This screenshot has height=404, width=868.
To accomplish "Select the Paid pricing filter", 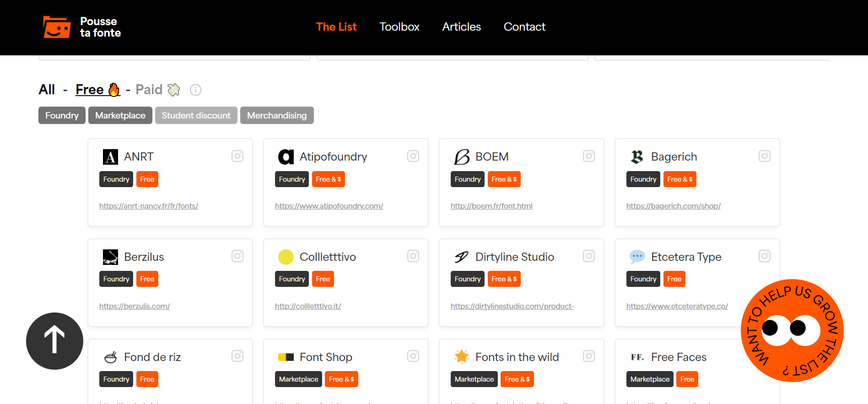I will point(158,90).
